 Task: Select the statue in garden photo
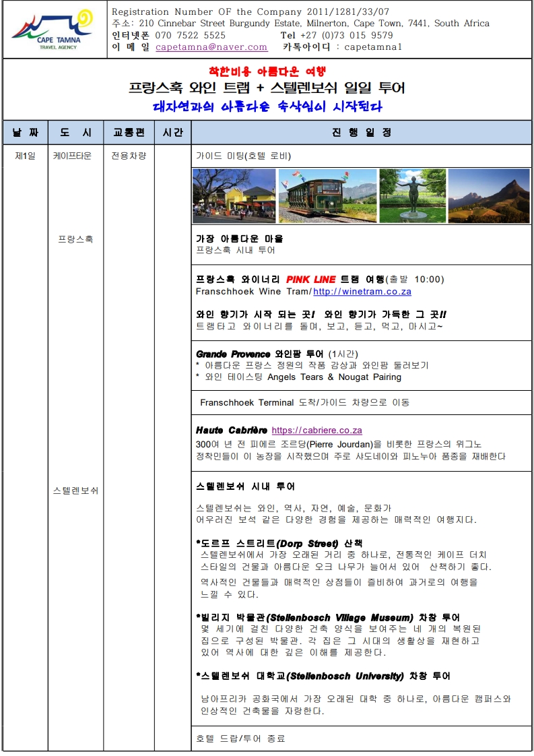(x=412, y=195)
